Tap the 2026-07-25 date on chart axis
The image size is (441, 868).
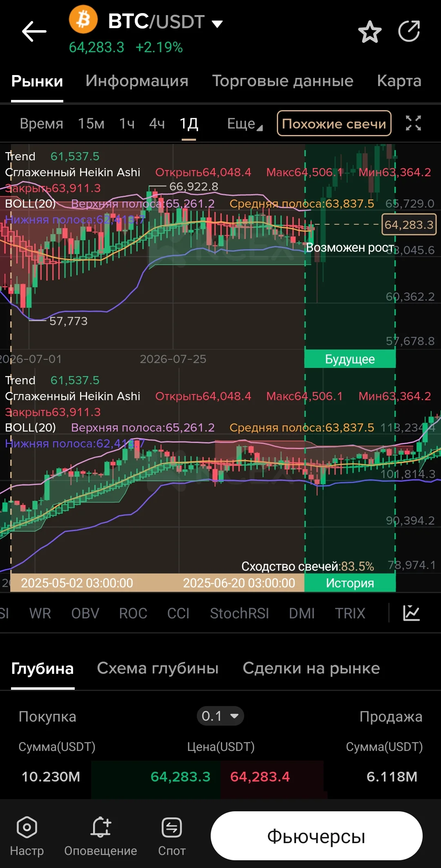click(x=173, y=359)
